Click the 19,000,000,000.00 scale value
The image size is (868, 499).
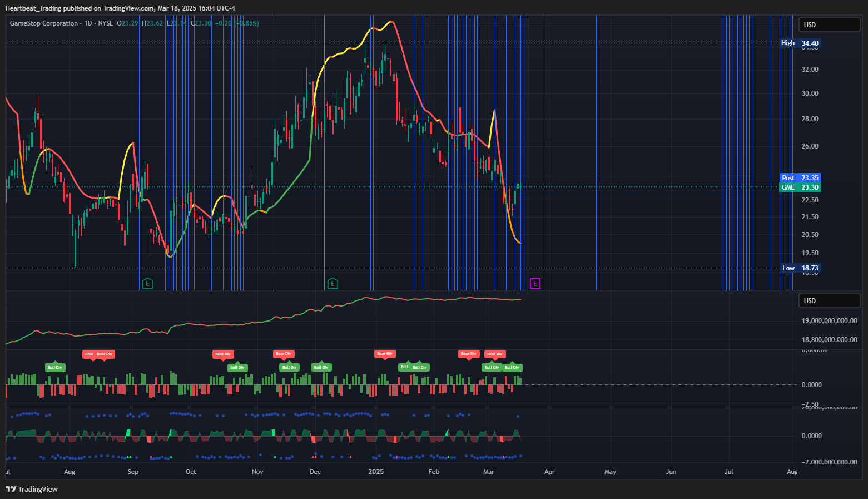tap(829, 321)
